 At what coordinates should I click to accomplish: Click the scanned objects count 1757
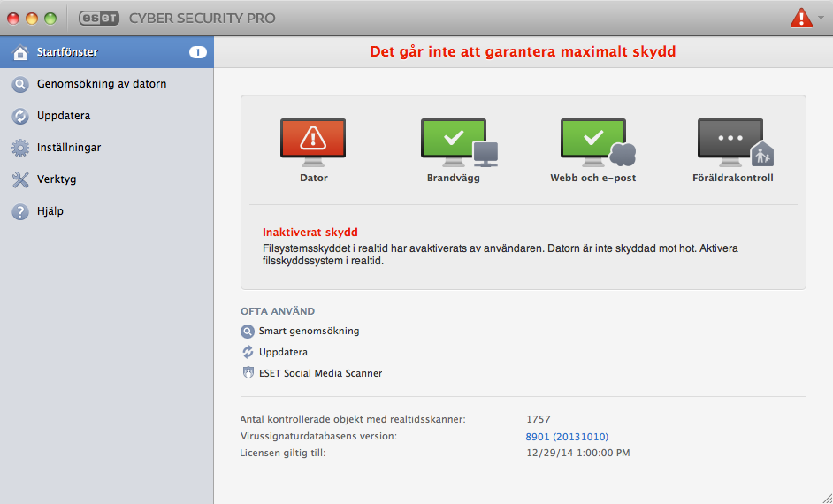539,419
